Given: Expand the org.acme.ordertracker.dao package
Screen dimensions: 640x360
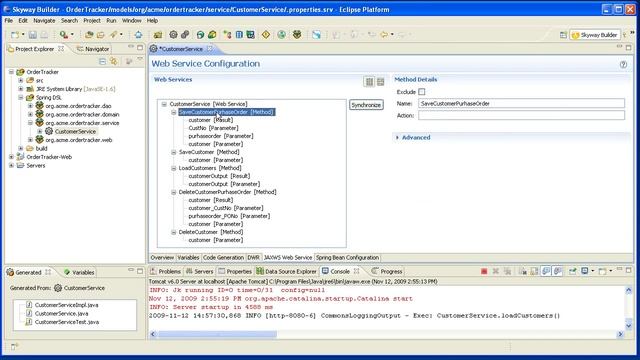Looking at the screenshot, I should click(x=30, y=106).
